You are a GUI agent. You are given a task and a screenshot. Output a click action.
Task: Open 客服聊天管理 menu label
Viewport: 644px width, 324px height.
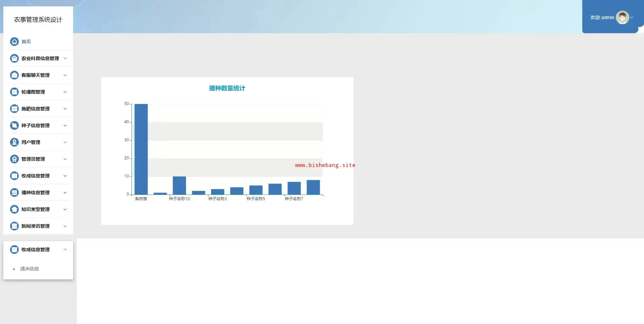pyautogui.click(x=36, y=75)
